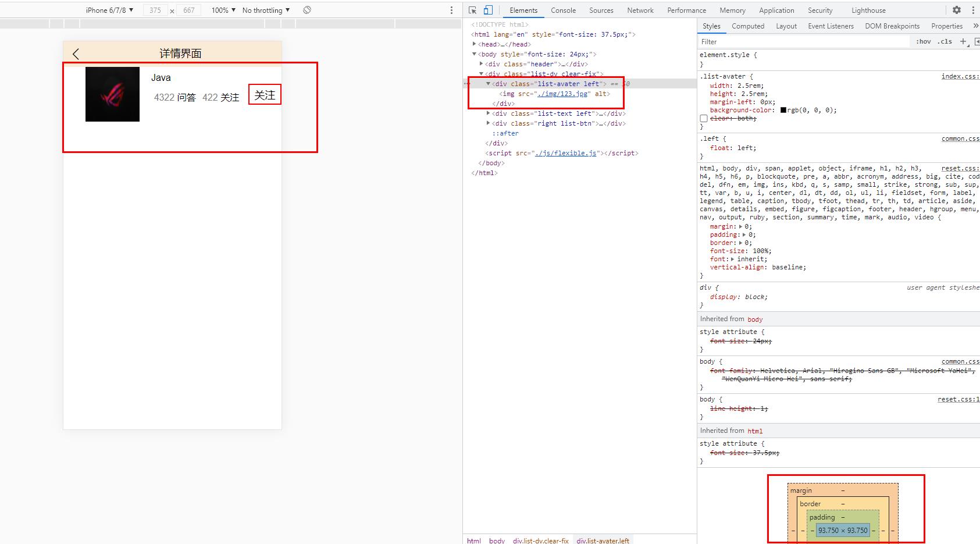
Task: Click the 详情界面 page title
Action: pos(180,54)
